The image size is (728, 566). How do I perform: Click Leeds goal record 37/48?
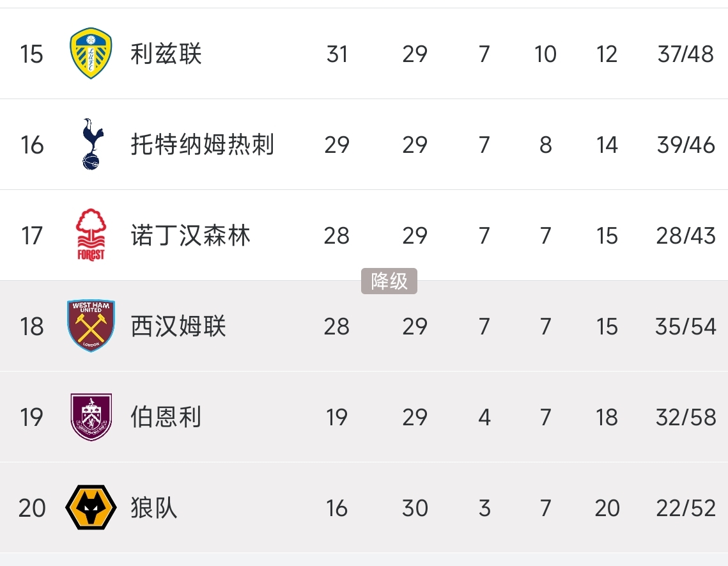point(685,54)
